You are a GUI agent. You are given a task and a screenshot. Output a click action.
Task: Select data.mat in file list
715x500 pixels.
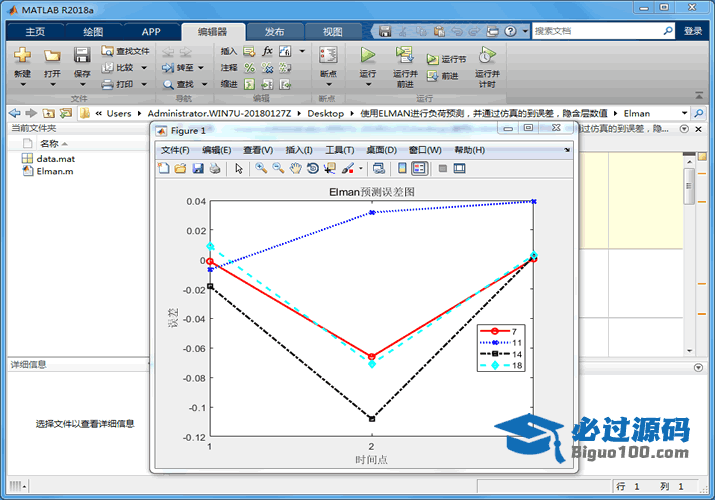click(48, 159)
